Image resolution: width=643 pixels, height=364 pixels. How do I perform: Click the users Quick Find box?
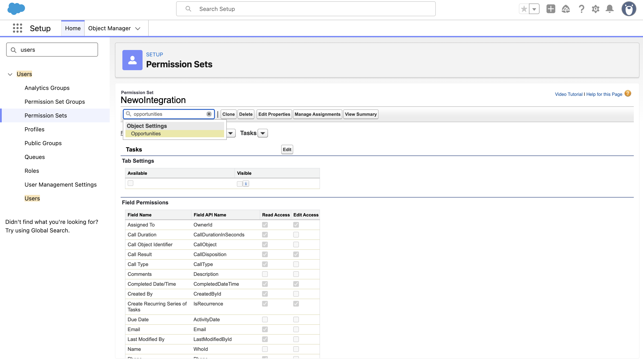(x=52, y=50)
